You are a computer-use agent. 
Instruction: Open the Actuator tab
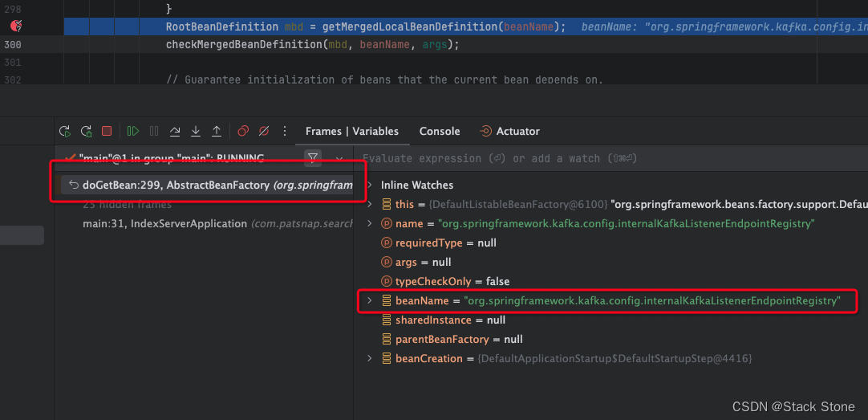[510, 132]
